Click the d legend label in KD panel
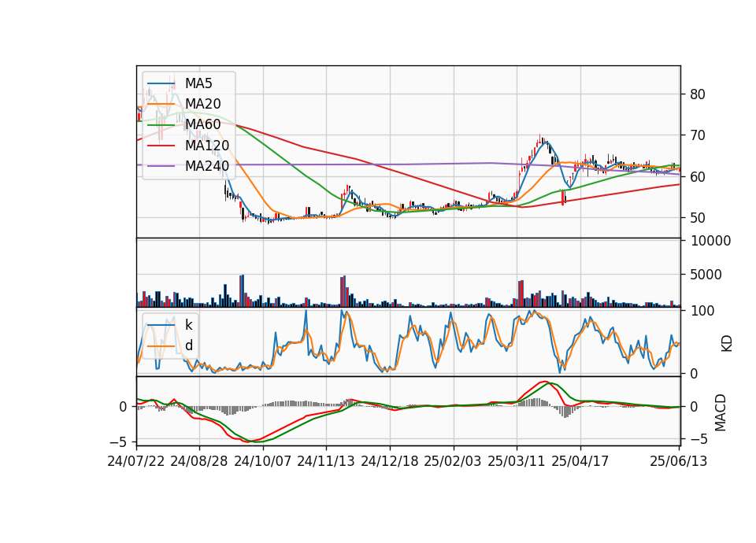 189,345
